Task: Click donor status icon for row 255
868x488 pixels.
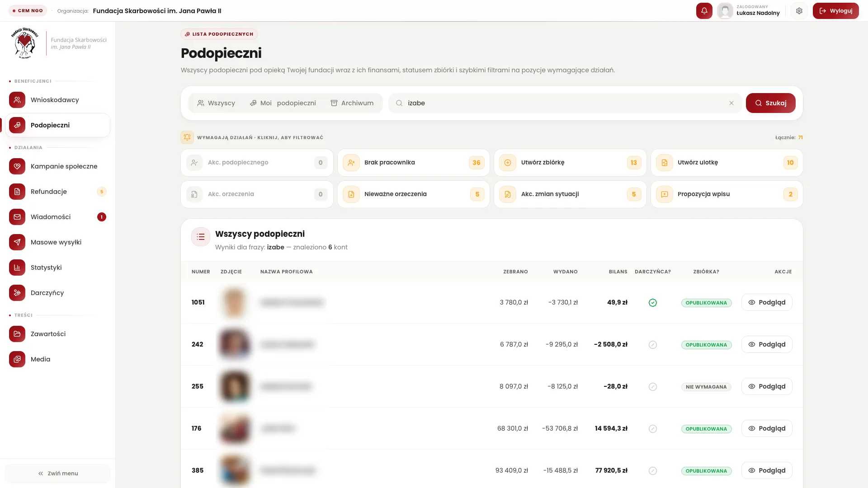Action: pos(653,387)
